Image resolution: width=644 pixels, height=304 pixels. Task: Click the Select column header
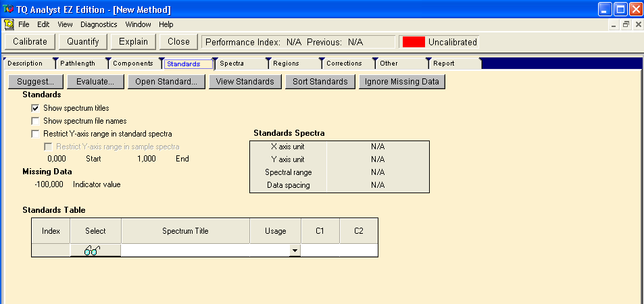96,231
